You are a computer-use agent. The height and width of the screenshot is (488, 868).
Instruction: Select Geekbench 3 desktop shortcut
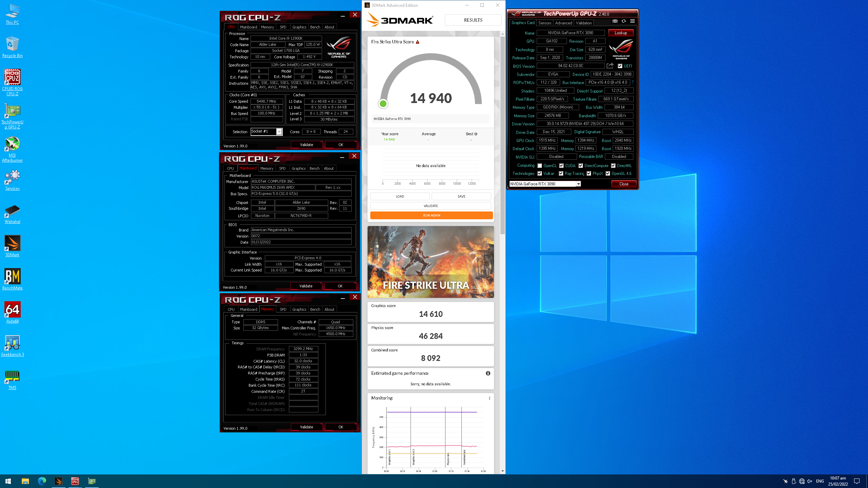[12, 346]
